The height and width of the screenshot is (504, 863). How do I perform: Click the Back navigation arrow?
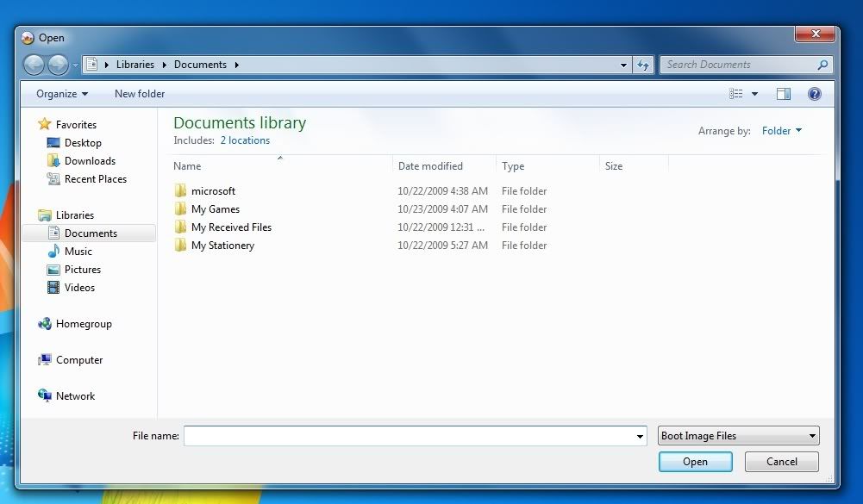(x=34, y=65)
